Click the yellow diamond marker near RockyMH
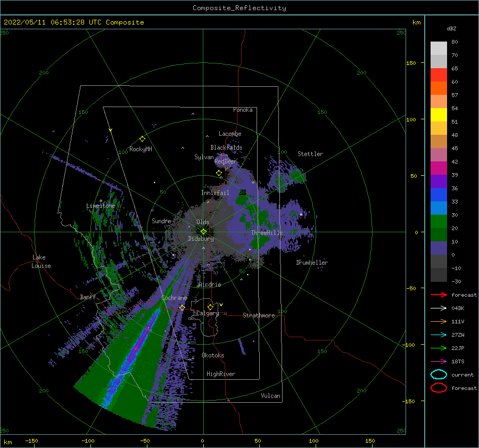This screenshot has width=479, height=448. pos(142,139)
